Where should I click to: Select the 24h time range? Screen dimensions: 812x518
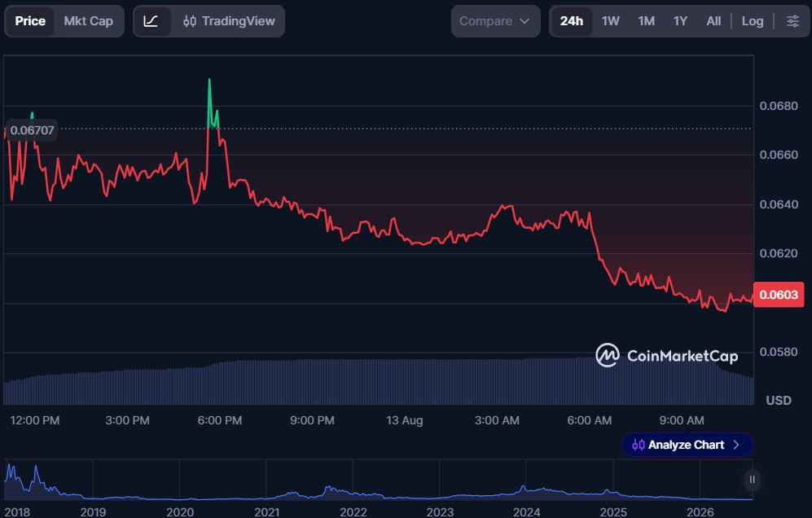pos(571,21)
